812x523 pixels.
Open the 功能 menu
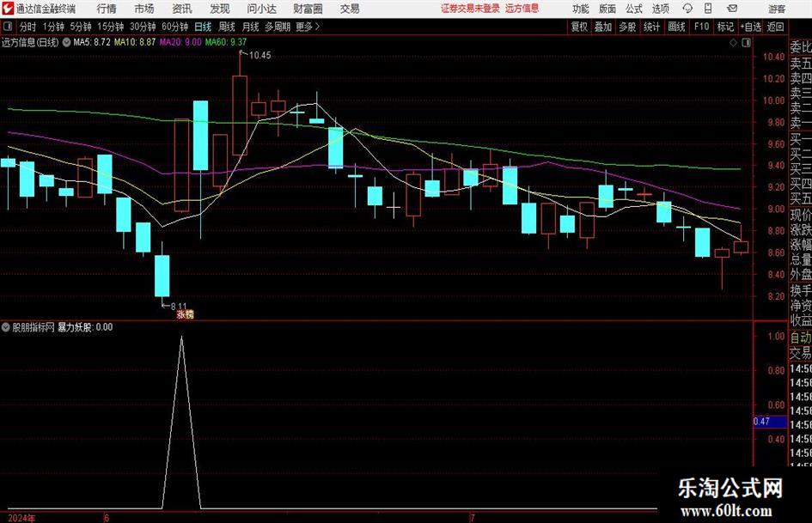pos(581,9)
